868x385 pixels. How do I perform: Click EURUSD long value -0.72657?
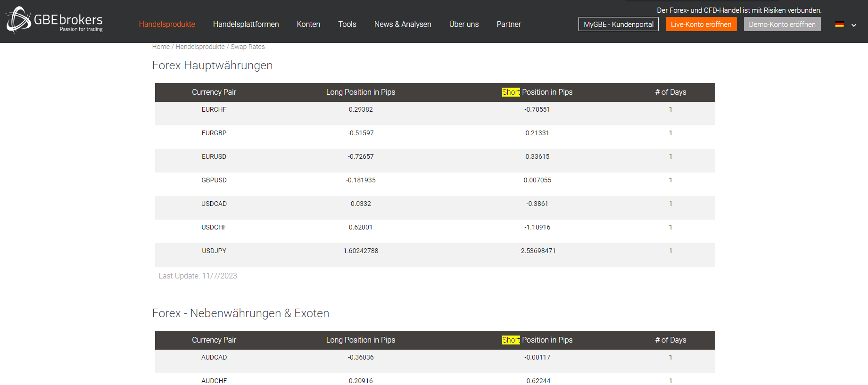pos(361,156)
